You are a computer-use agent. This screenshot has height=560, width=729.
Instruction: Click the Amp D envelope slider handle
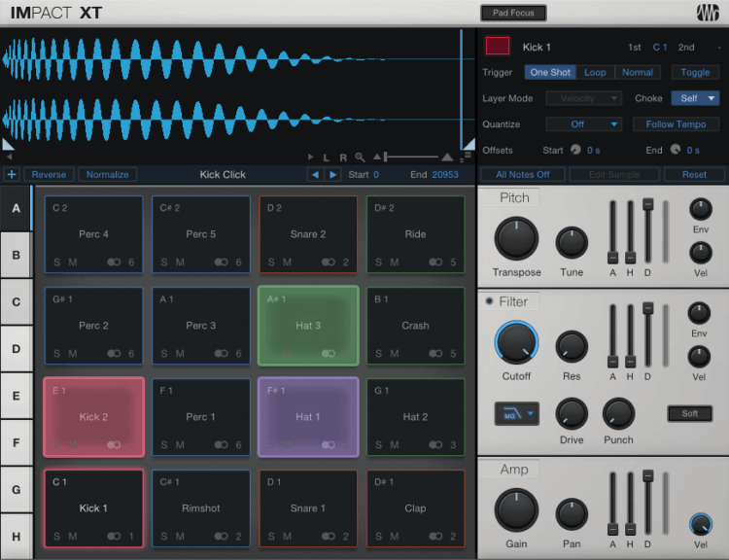click(x=647, y=475)
